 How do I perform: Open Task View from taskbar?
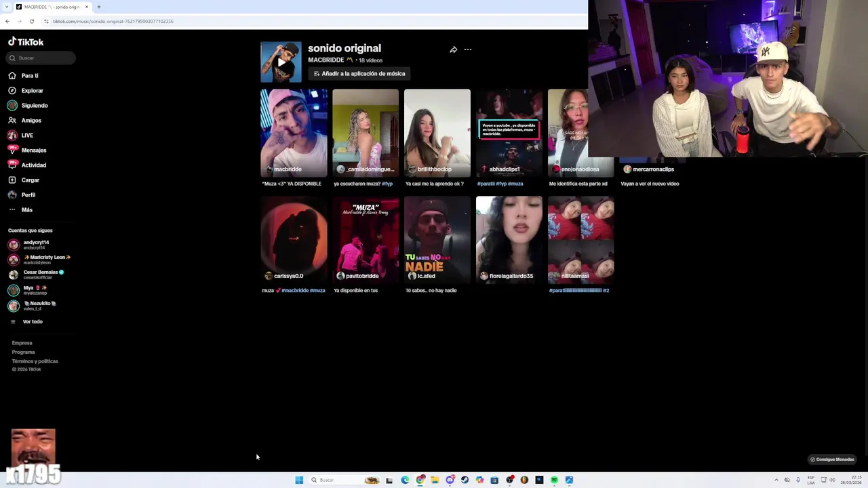[389, 480]
